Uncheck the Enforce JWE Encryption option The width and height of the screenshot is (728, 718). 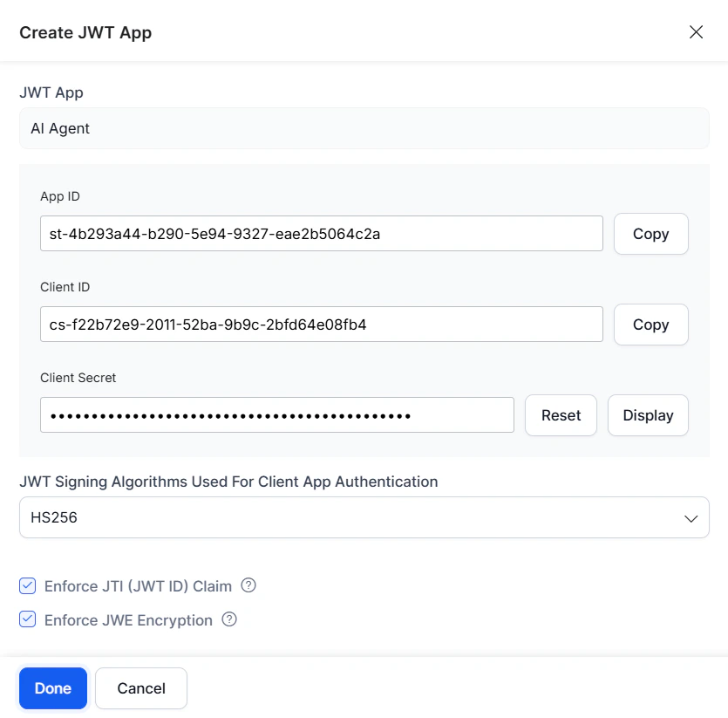point(27,619)
